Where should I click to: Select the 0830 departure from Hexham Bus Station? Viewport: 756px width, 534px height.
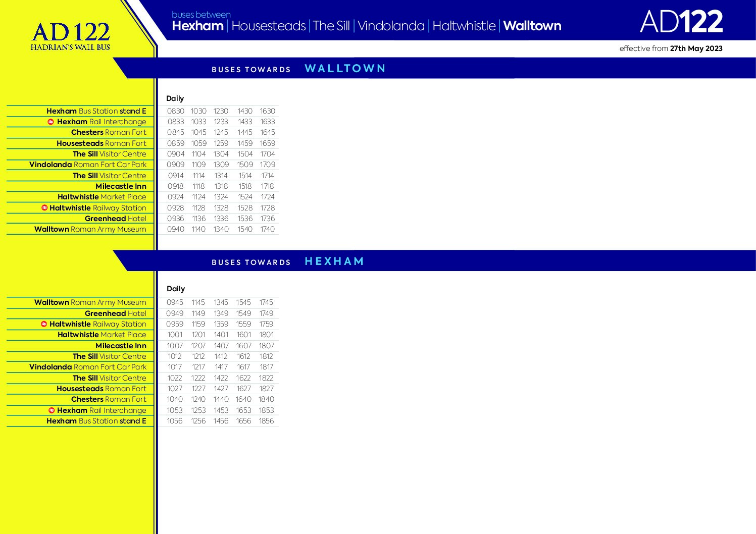pyautogui.click(x=176, y=111)
